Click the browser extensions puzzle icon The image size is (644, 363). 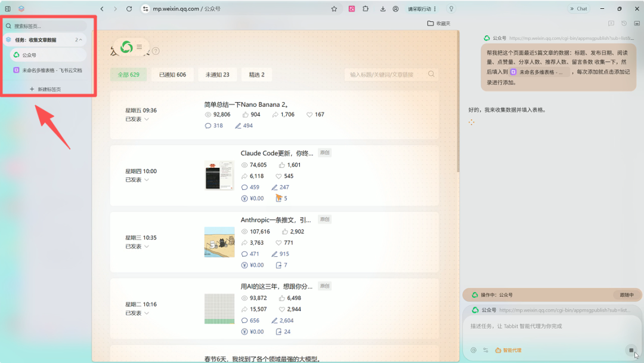click(x=366, y=8)
